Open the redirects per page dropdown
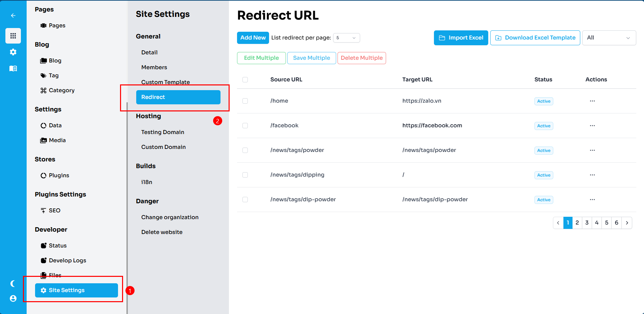The image size is (644, 314). [346, 38]
